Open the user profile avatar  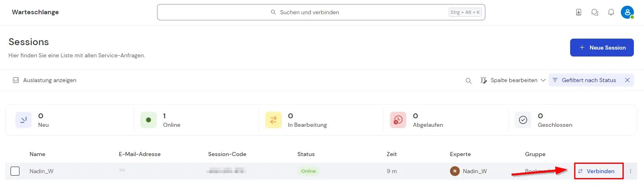627,12
